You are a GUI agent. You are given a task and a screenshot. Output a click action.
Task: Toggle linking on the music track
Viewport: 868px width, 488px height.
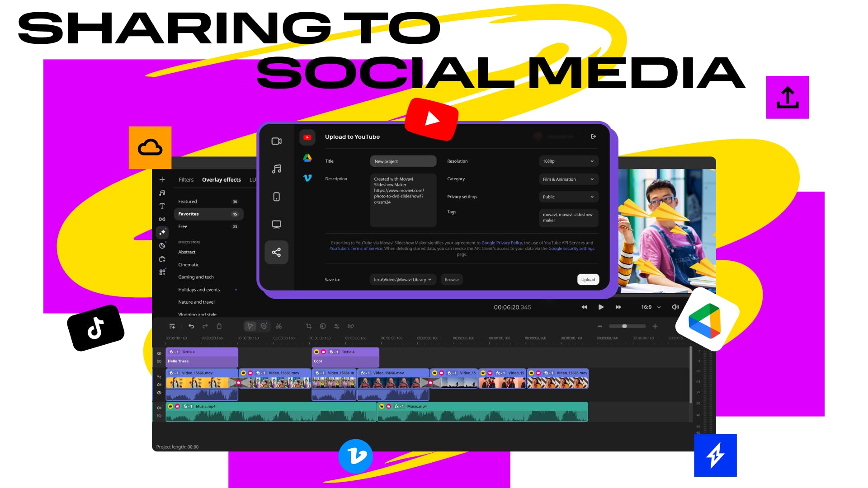[x=159, y=416]
